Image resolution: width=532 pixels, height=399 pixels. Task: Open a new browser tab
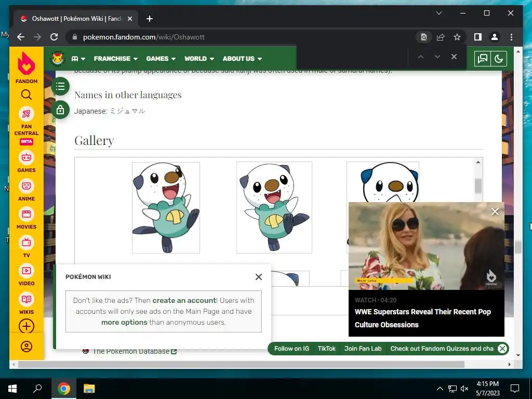(150, 19)
